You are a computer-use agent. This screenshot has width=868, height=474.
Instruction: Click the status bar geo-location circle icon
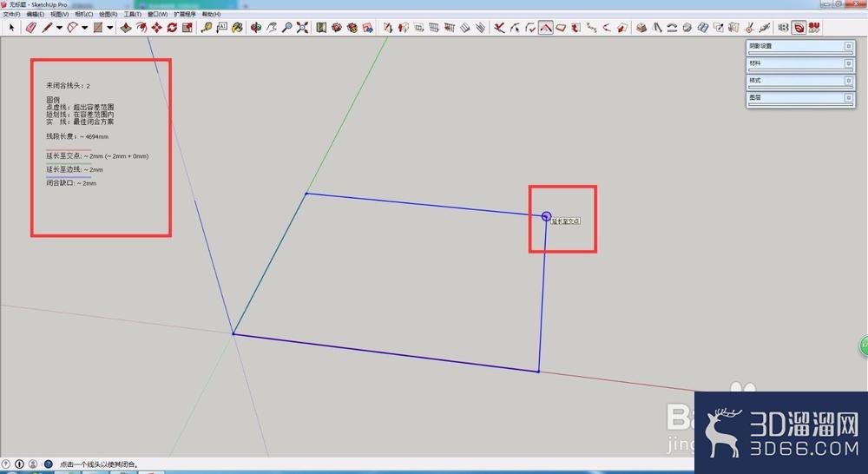[x=6, y=464]
